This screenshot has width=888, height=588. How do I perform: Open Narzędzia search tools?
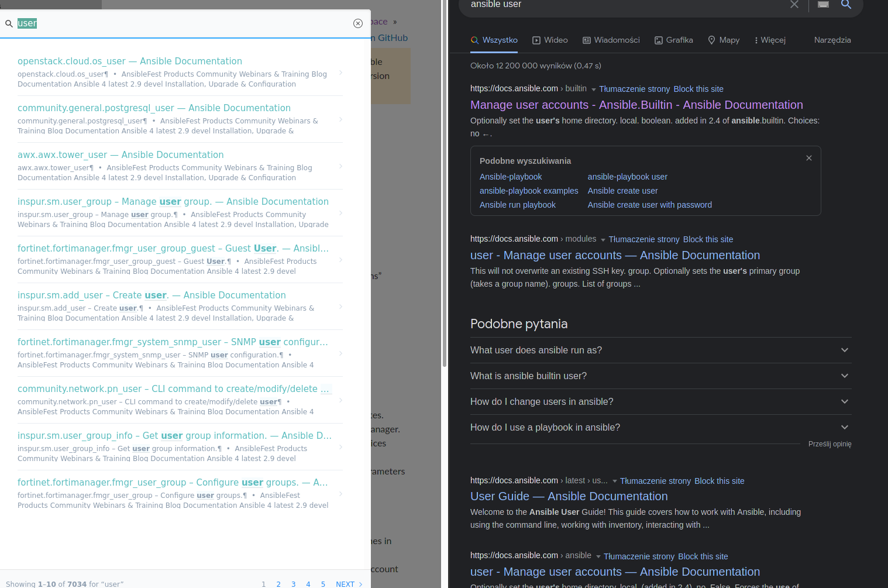pyautogui.click(x=832, y=40)
